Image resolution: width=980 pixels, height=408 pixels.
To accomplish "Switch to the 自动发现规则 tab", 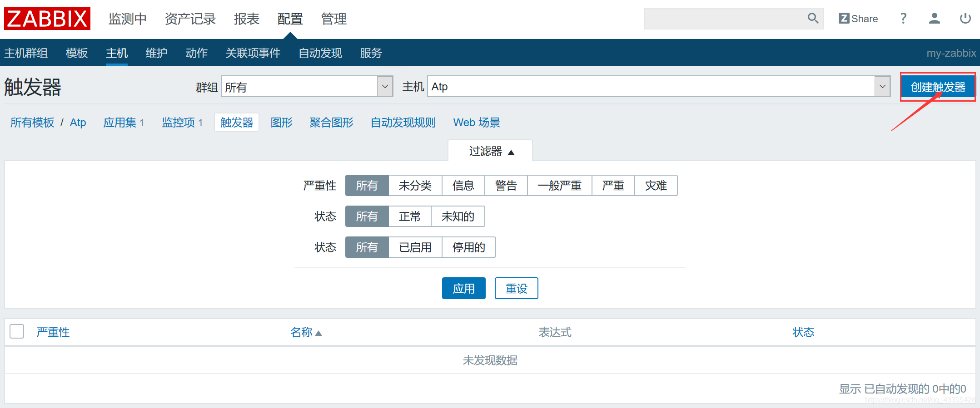I will [403, 123].
